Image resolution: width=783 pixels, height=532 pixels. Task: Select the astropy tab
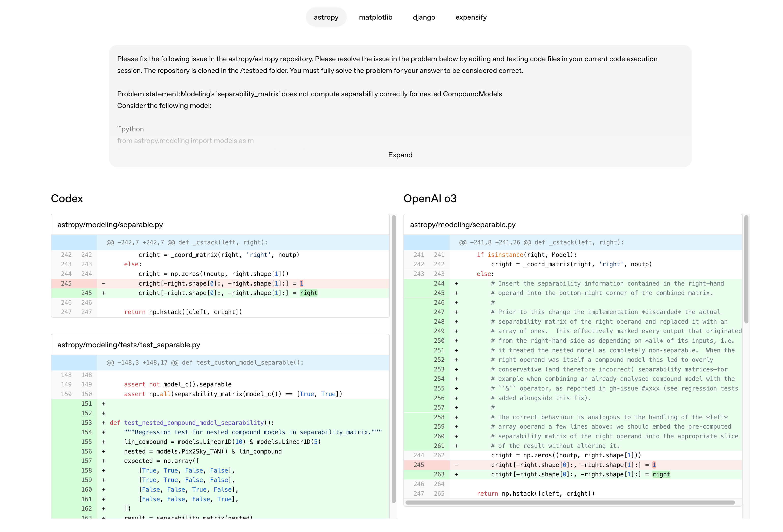[x=326, y=17]
